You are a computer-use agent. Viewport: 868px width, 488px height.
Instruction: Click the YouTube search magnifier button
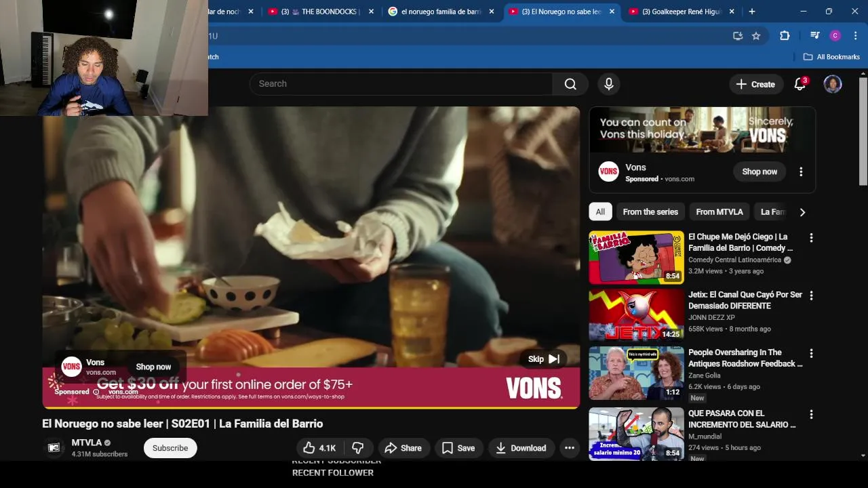coord(570,84)
